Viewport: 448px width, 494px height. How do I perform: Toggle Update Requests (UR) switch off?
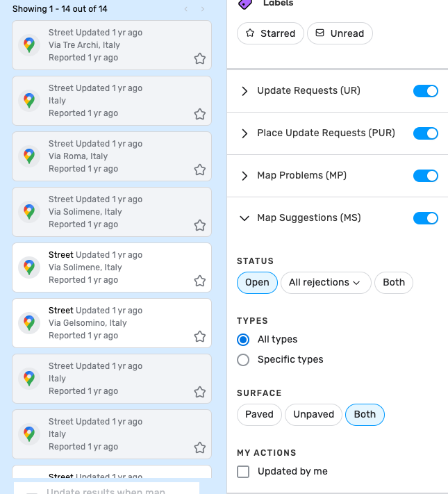coord(425,91)
